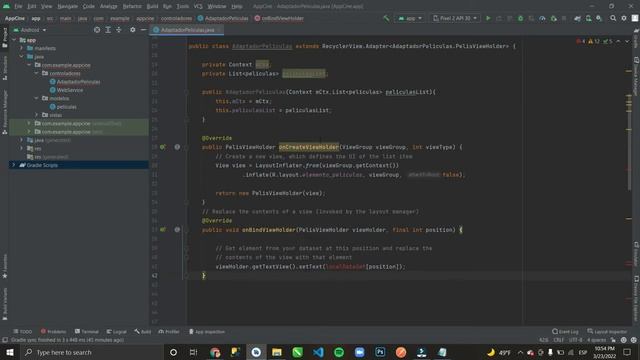The height and width of the screenshot is (360, 640).
Task: Jump to the previous highlighted error arrow
Action: click(x=618, y=41)
